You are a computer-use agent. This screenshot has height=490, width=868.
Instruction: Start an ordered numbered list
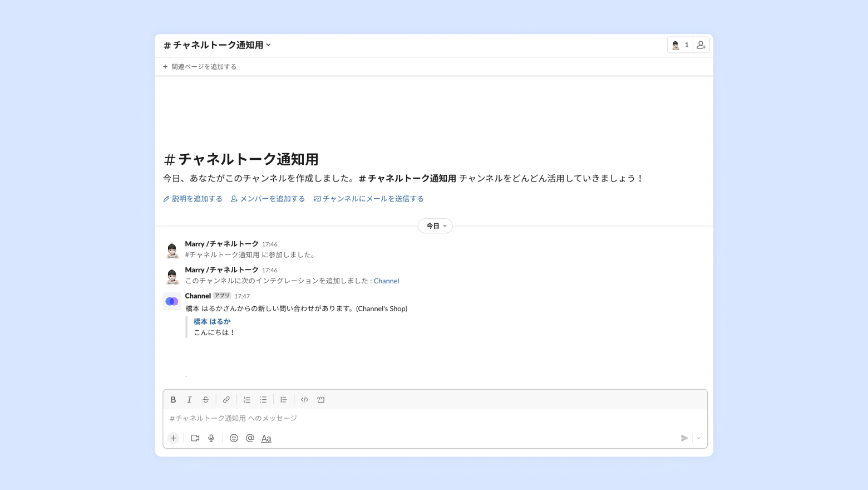click(247, 400)
